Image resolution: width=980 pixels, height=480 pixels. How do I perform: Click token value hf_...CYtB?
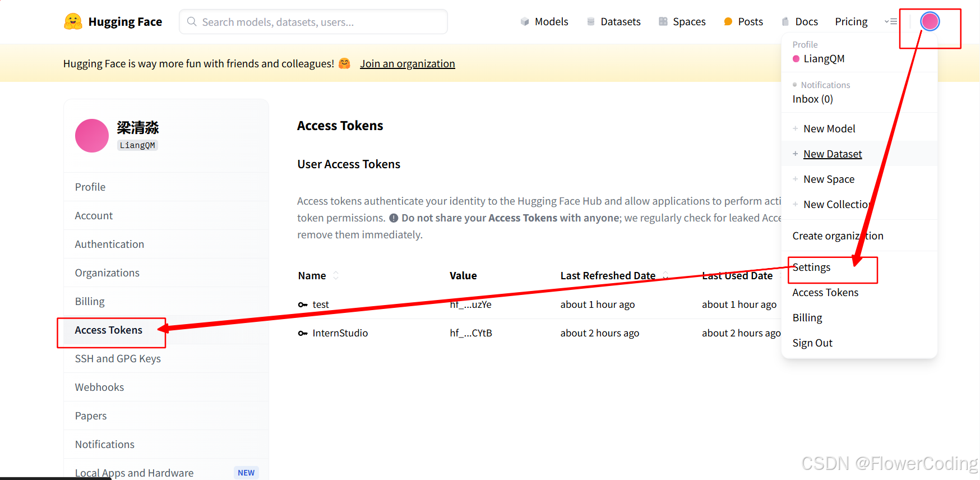coord(471,333)
